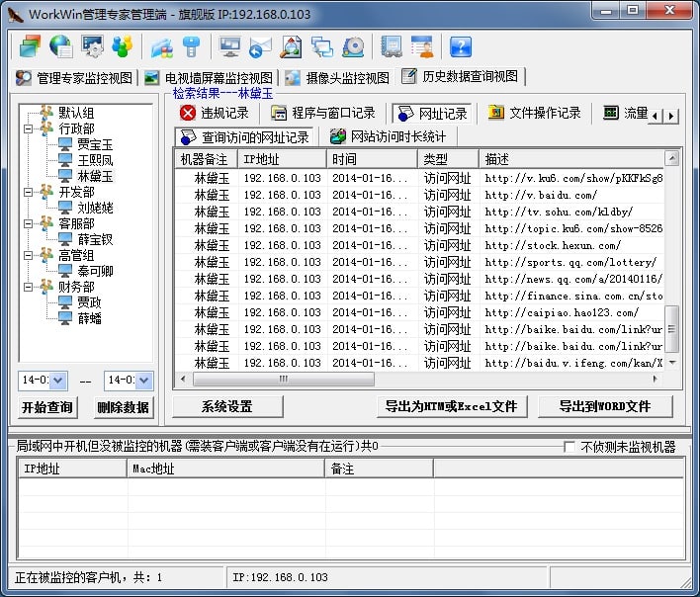Open the monitor with gear settings icon
Screen dimensions: 700x597
coord(92,46)
